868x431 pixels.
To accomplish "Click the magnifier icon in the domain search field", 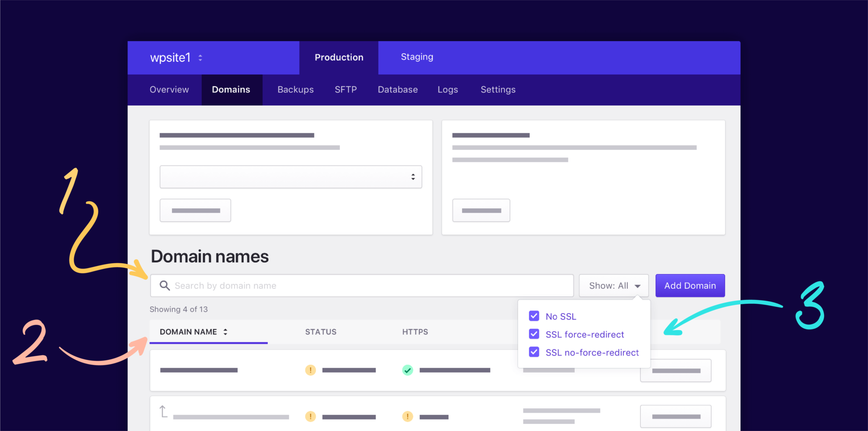I will tap(164, 285).
